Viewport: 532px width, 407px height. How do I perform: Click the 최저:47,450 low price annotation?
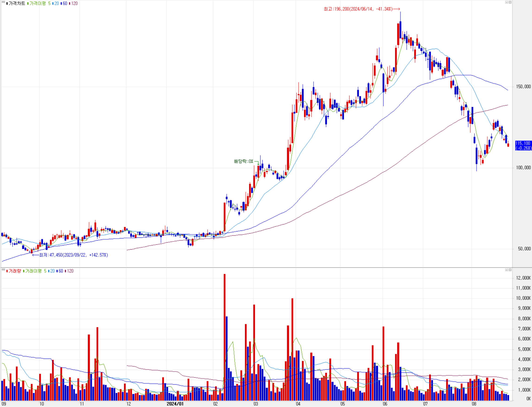73,255
